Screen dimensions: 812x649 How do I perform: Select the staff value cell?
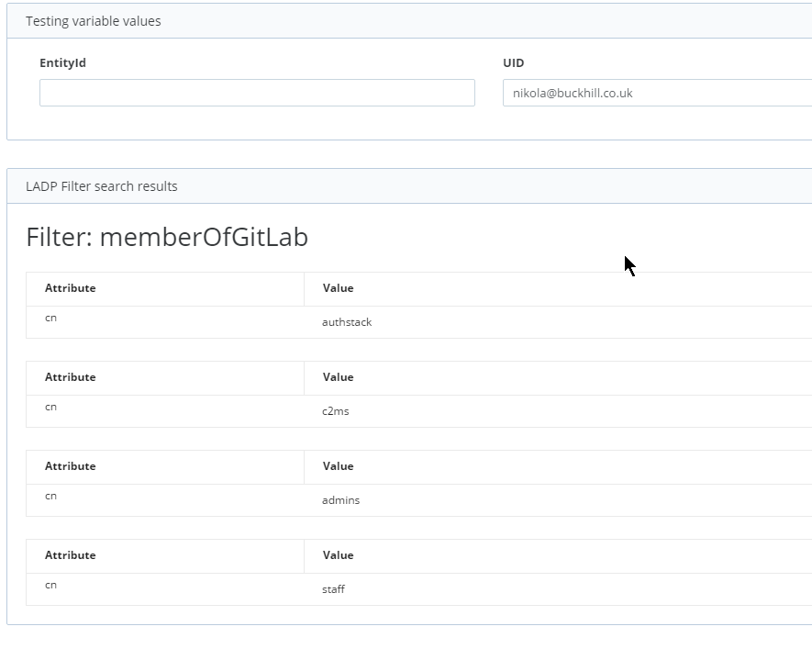[558, 589]
